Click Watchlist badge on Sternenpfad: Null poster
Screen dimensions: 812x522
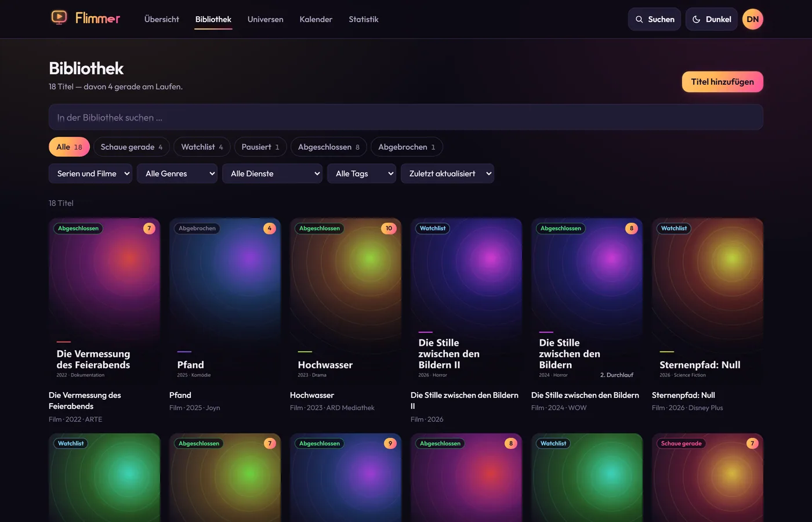674,229
